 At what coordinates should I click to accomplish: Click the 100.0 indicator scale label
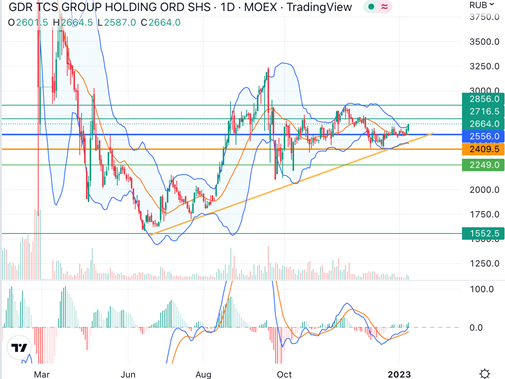tap(482, 289)
